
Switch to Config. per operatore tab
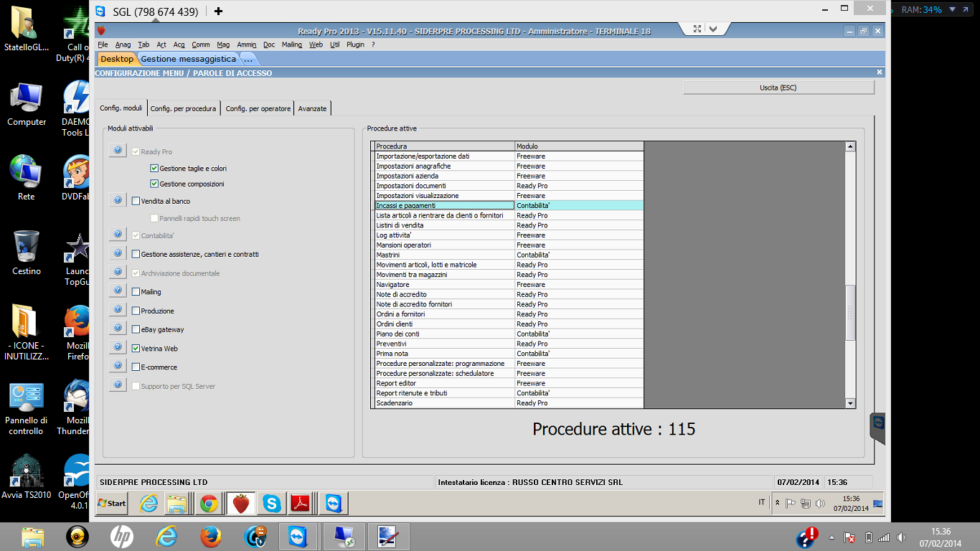click(x=258, y=108)
